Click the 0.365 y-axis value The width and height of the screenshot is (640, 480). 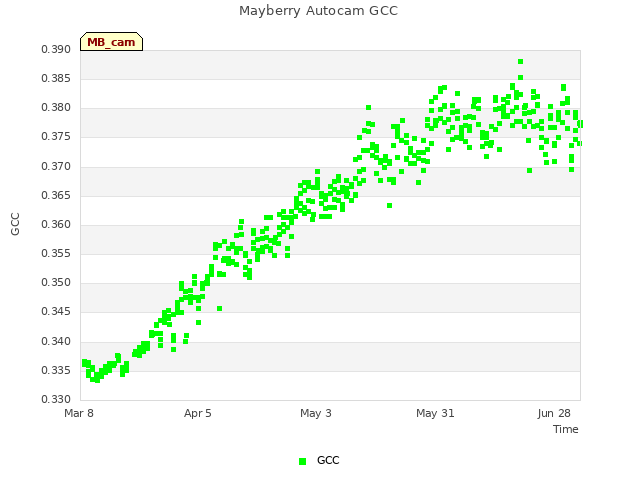(56, 196)
